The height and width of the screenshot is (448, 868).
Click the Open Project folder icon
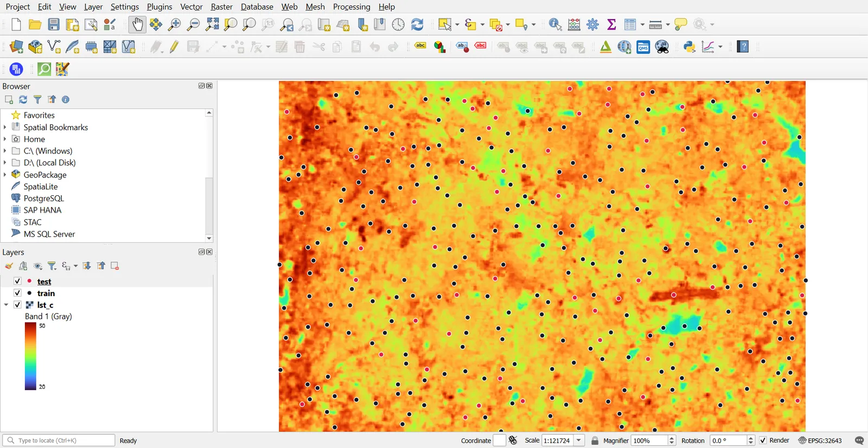35,24
